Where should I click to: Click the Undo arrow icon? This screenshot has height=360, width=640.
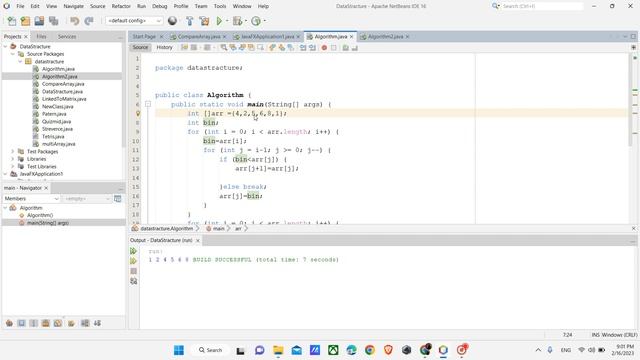point(75,21)
